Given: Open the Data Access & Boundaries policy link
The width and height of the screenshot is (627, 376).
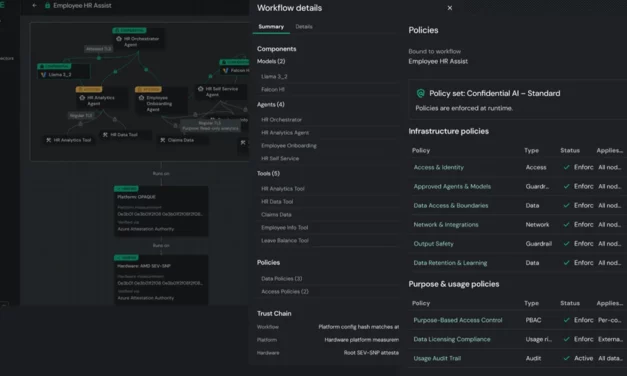Looking at the screenshot, I should click(451, 206).
